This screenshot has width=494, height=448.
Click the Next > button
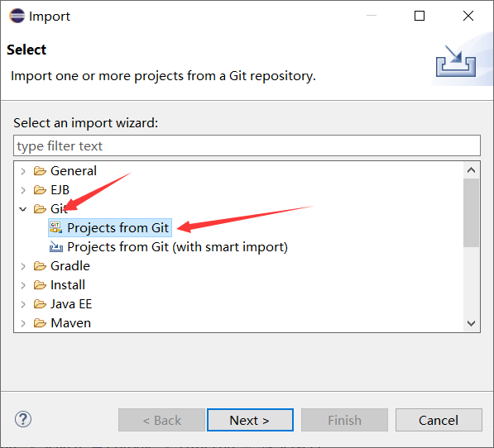click(250, 420)
